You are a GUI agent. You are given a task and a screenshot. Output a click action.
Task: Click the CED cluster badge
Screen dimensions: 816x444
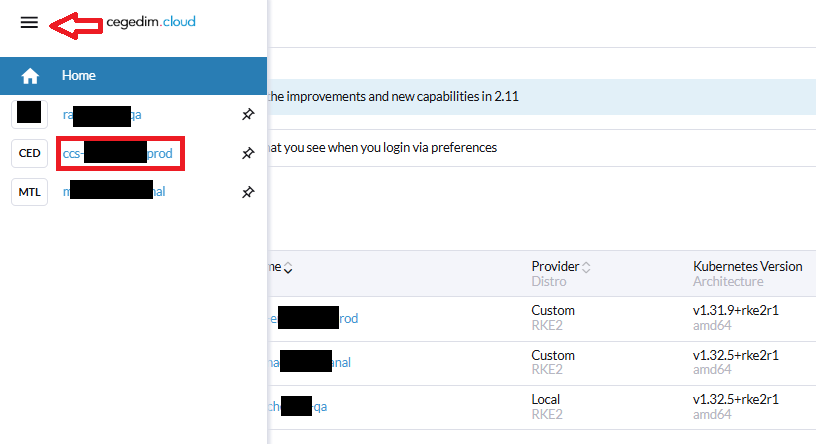click(30, 154)
